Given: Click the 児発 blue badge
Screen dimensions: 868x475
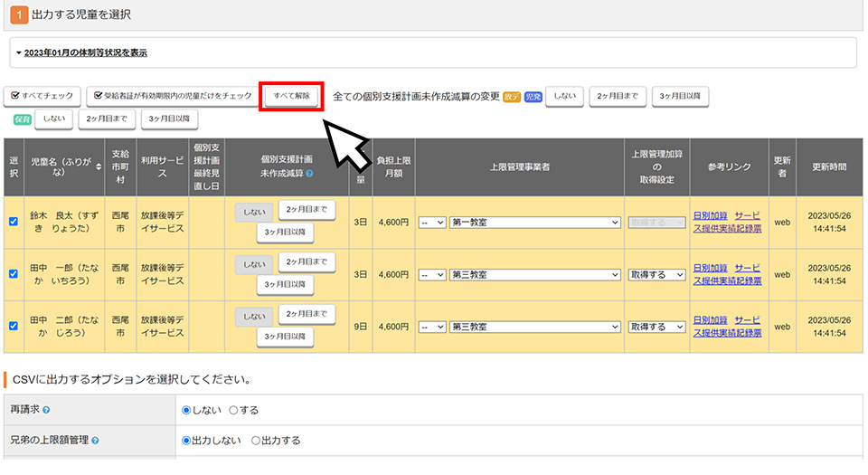Looking at the screenshot, I should [x=533, y=97].
